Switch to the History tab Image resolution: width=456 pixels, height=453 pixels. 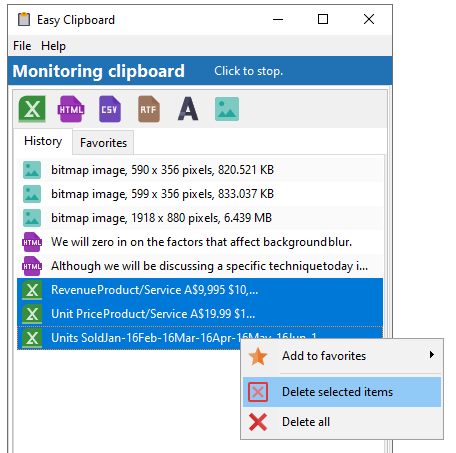43,141
